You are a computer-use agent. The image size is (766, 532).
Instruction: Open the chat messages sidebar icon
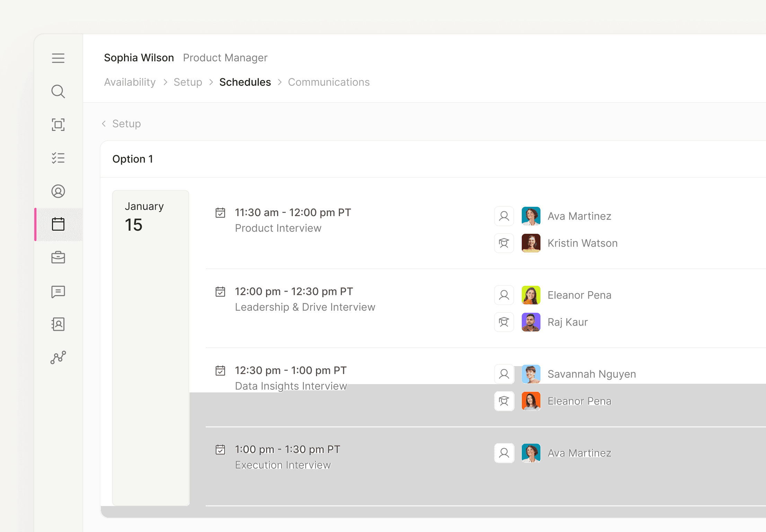click(58, 292)
